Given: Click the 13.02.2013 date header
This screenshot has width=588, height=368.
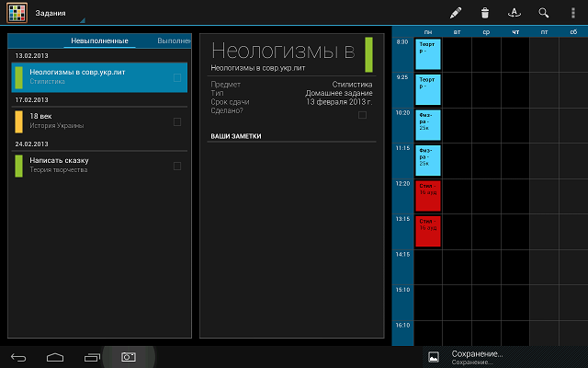Looking at the screenshot, I should click(x=31, y=55).
